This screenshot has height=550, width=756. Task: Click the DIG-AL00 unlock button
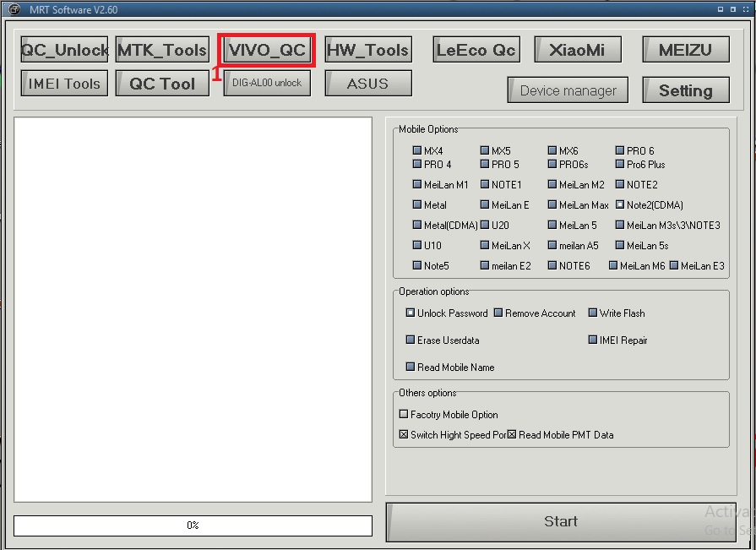pos(267,84)
